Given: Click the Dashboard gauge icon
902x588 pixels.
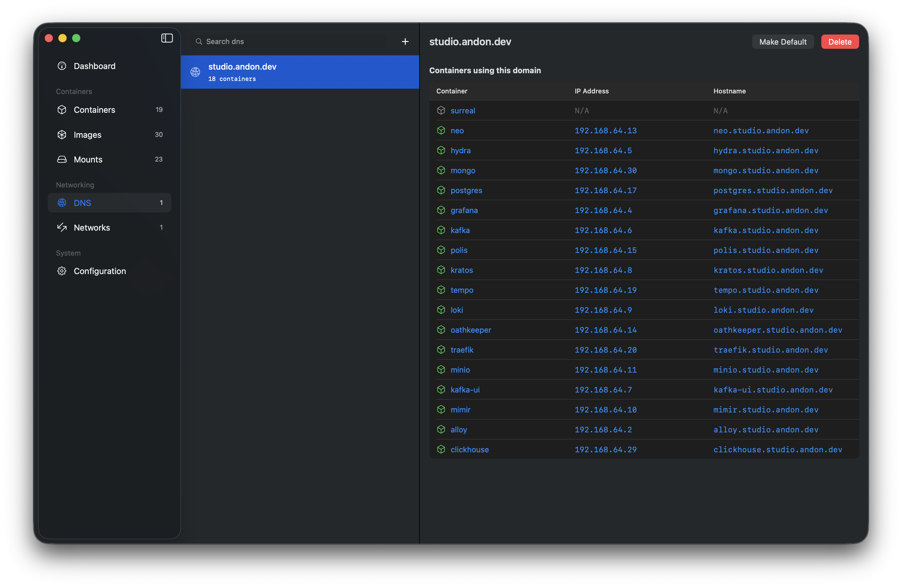Looking at the screenshot, I should tap(62, 66).
